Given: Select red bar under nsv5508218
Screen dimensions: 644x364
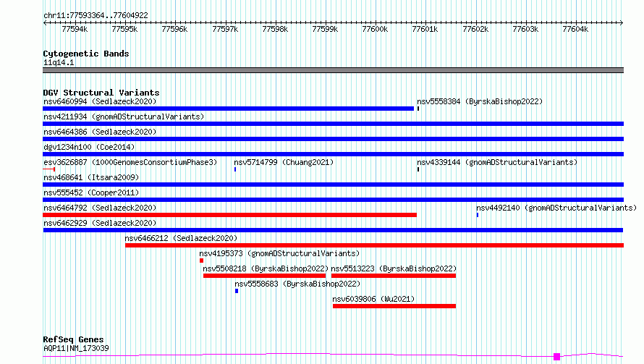Looking at the screenshot, I should point(265,276).
